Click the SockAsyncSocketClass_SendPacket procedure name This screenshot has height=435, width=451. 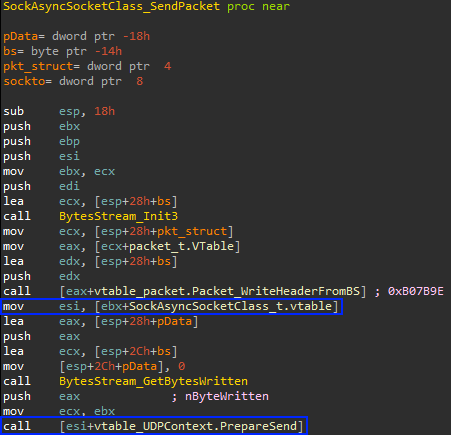click(111, 6)
